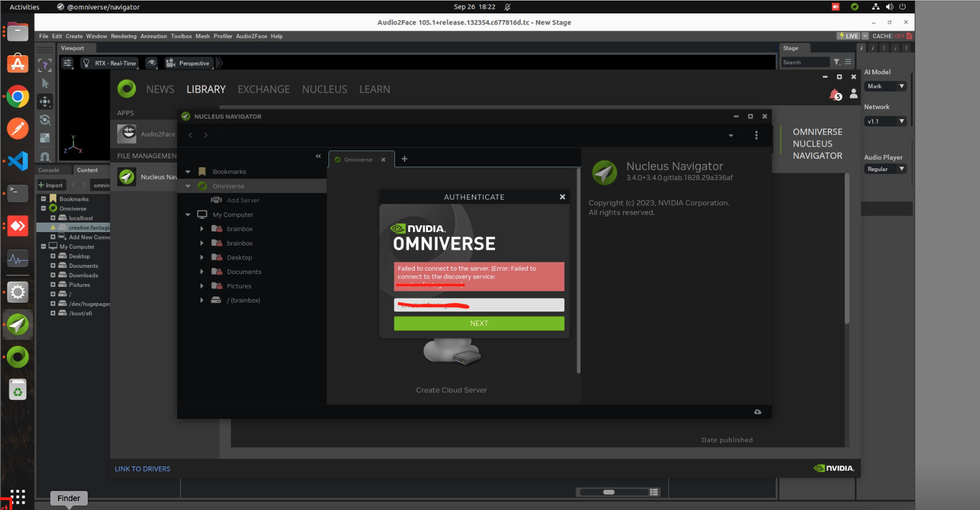The height and width of the screenshot is (510, 980).
Task: Expand the Documents folder in Nucleus Navigator
Action: 202,271
